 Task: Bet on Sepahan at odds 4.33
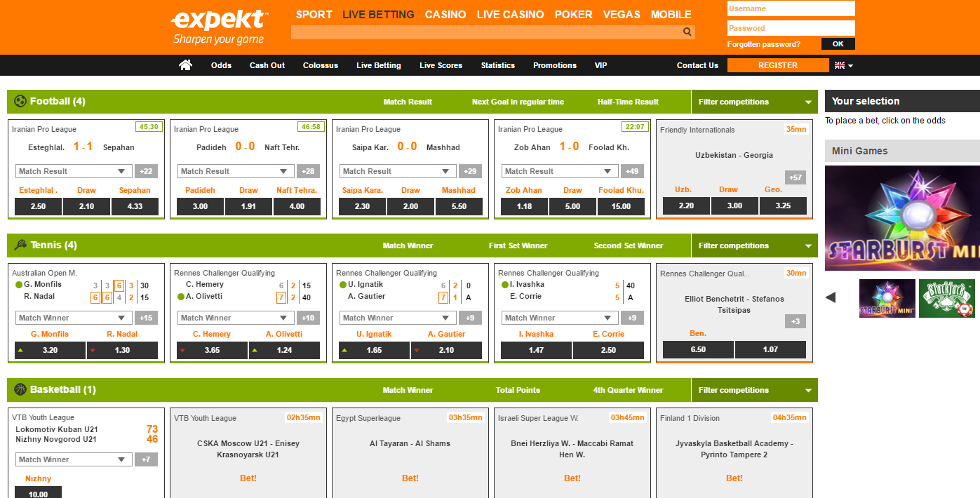click(135, 206)
